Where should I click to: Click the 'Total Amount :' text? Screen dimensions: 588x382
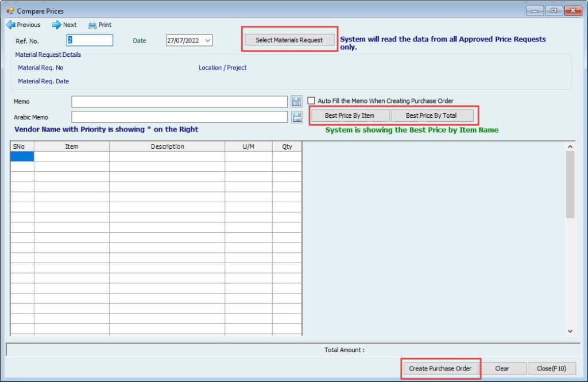pos(345,350)
